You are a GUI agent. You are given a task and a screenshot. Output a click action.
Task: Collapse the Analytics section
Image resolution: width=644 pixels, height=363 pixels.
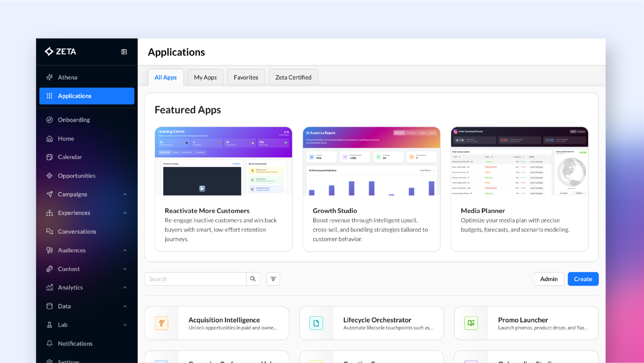[124, 287]
